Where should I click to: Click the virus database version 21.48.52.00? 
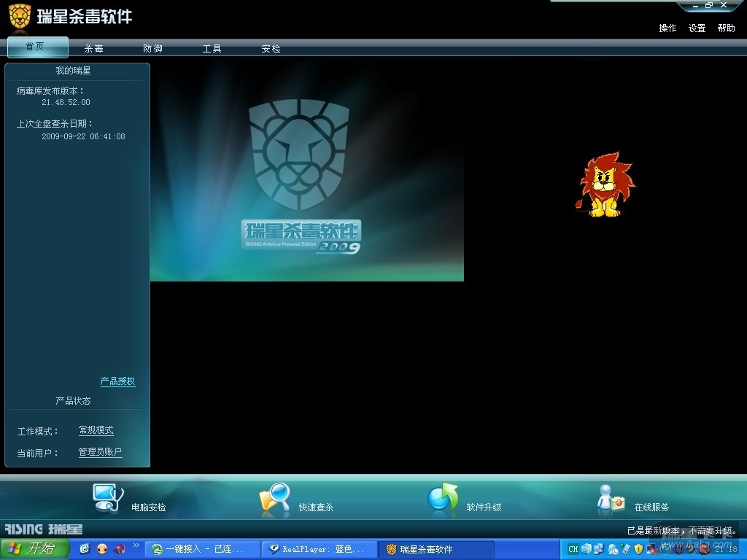(66, 102)
